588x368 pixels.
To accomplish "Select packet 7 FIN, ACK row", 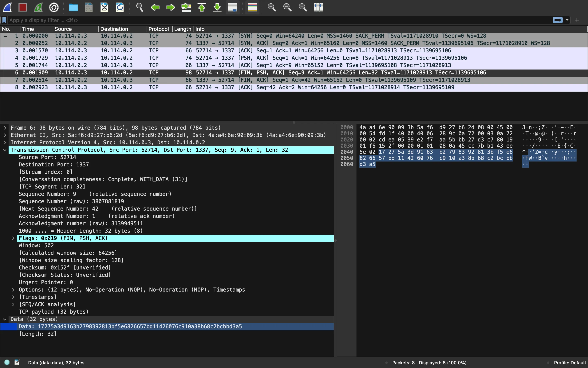I will coord(294,80).
